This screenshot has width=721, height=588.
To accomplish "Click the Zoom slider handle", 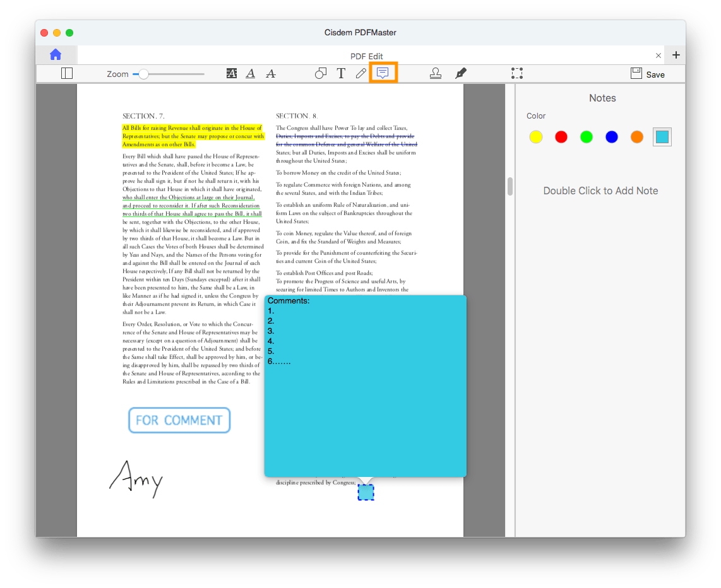I will click(144, 74).
